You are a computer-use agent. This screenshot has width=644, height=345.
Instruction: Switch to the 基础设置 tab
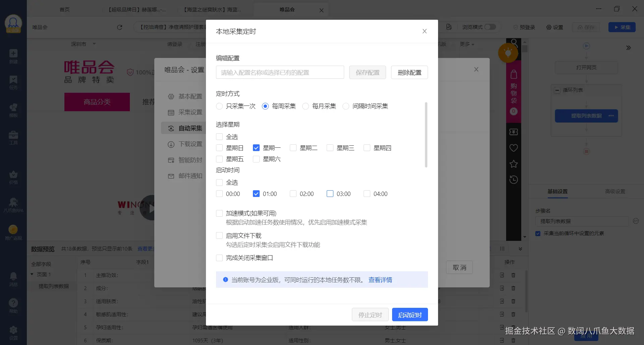click(x=557, y=191)
